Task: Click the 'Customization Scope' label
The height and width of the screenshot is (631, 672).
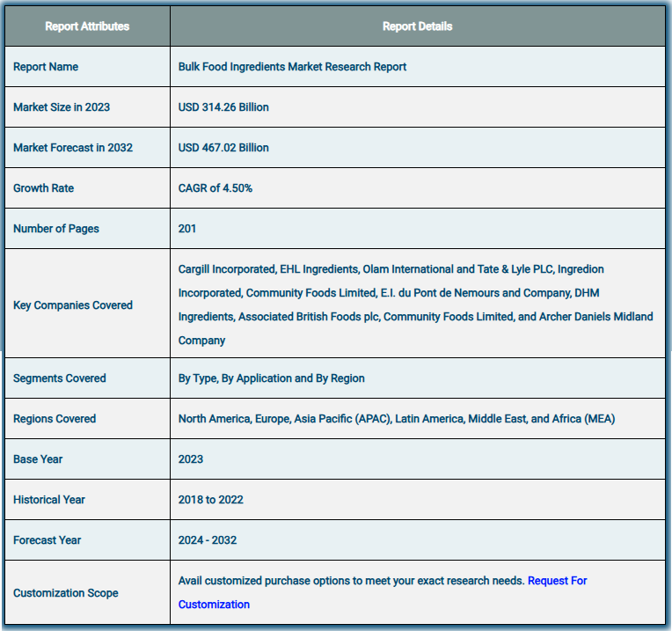Action: (x=66, y=593)
